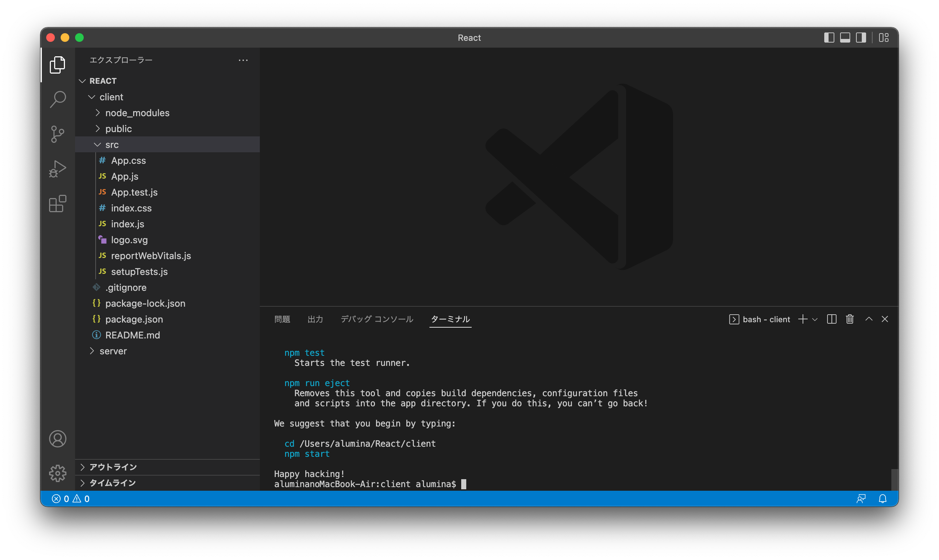Select the App.js file in explorer
The width and height of the screenshot is (939, 560).
(x=124, y=176)
